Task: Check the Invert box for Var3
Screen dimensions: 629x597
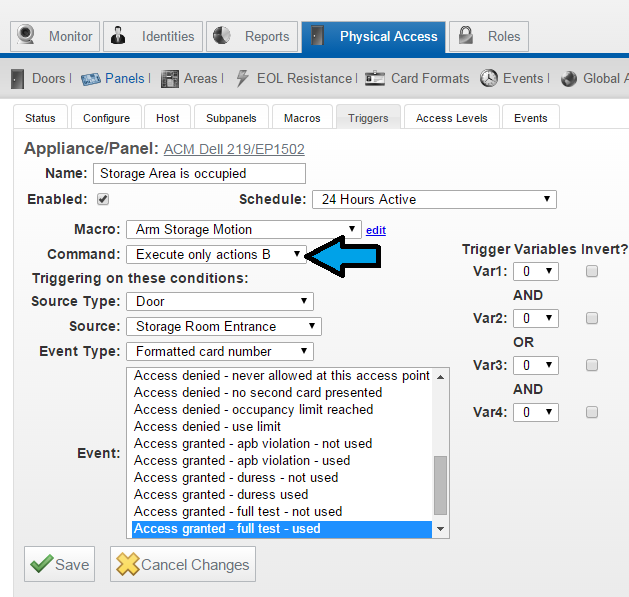Action: click(x=592, y=365)
